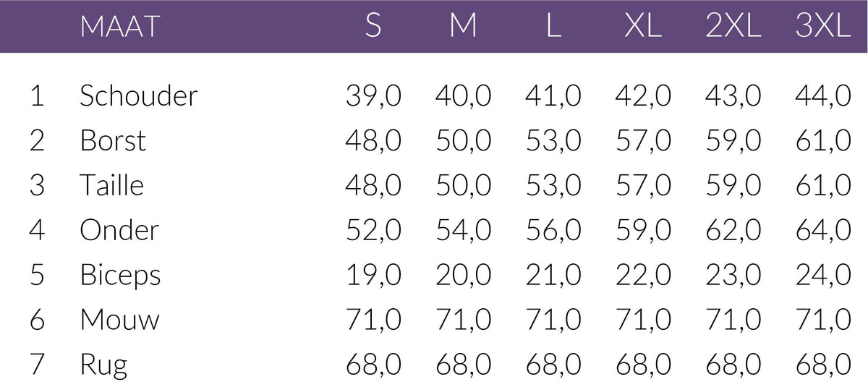Click the L size column header
The image size is (868, 387).
click(x=553, y=27)
